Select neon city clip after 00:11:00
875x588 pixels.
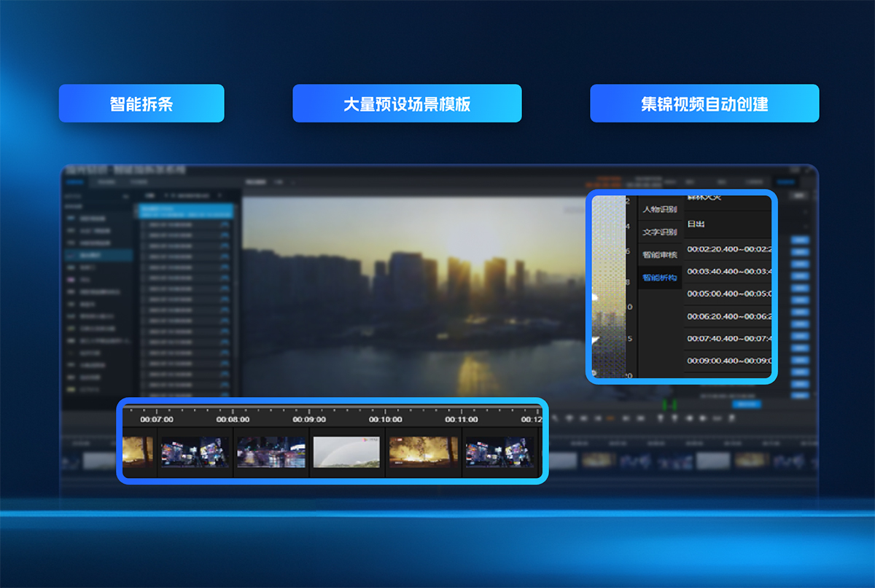pos(499,452)
